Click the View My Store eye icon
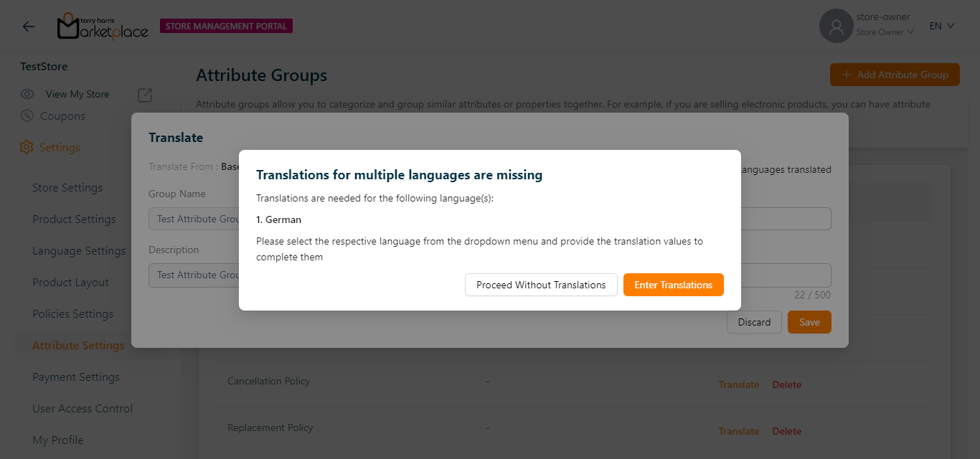Image resolution: width=980 pixels, height=459 pixels. (x=27, y=94)
